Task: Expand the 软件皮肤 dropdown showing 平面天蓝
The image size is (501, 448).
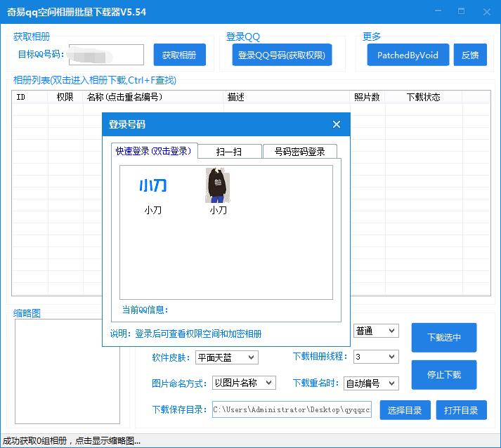Action: coord(226,357)
